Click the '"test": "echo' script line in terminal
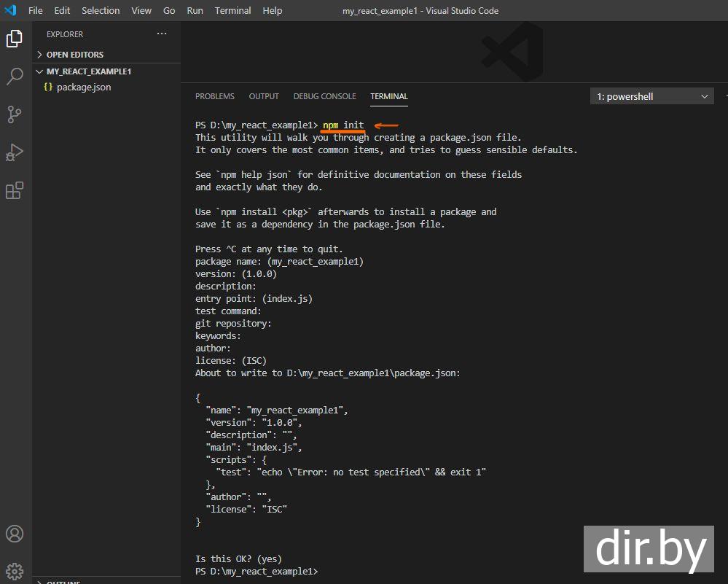Screen dimensions: 728x584 (351, 472)
